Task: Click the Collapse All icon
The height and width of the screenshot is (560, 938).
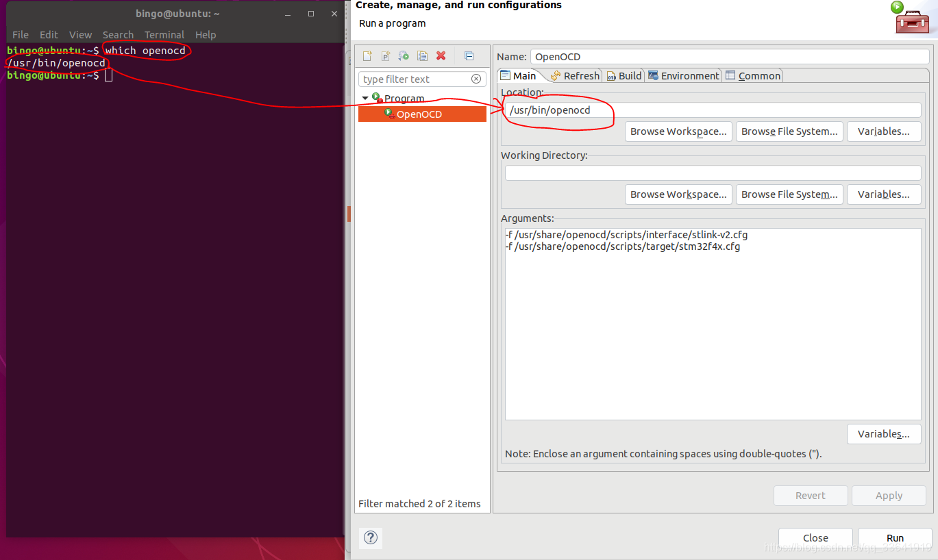Action: (469, 56)
